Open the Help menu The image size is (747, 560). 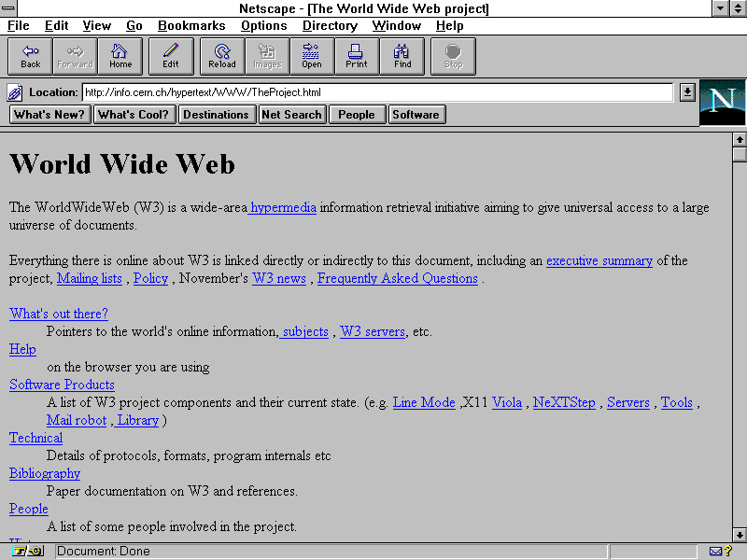(x=449, y=26)
